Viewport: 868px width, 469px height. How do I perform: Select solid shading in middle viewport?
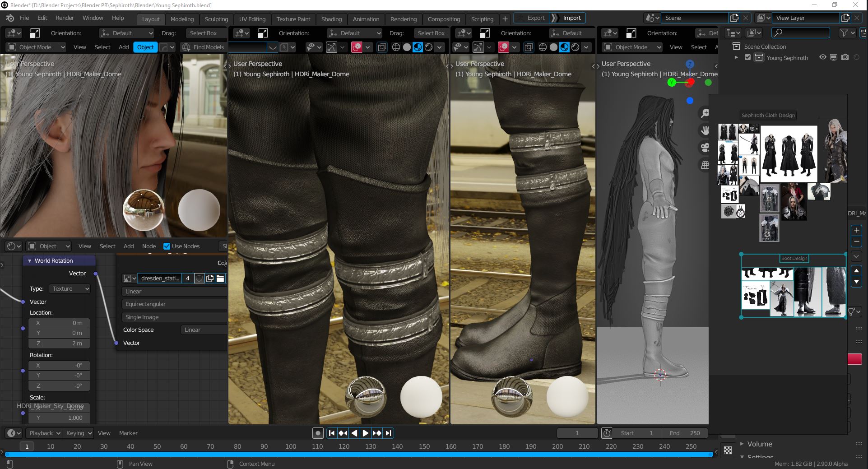tap(407, 47)
